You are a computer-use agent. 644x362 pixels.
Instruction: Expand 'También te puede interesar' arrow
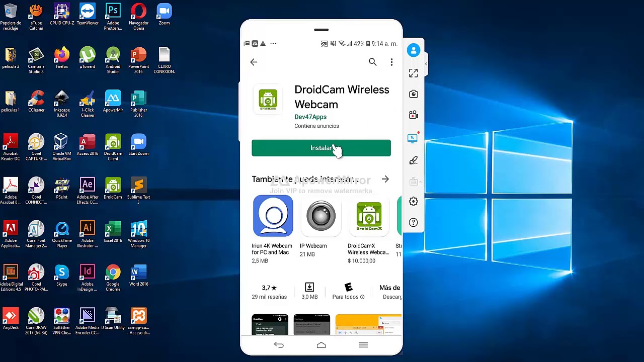click(385, 179)
